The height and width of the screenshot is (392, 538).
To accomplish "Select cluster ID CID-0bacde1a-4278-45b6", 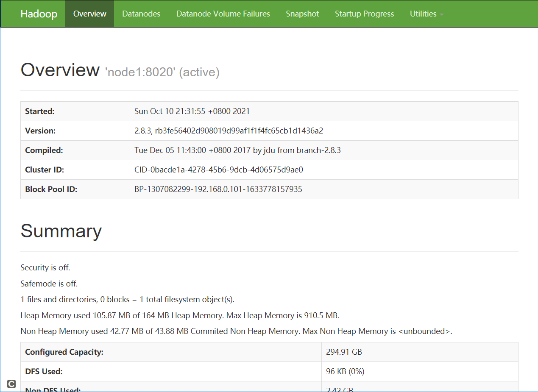I will point(219,170).
